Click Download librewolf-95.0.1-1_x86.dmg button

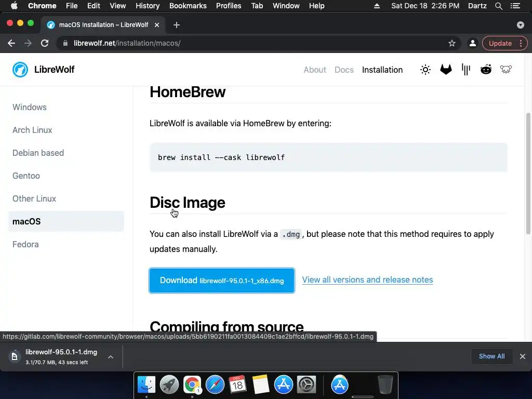coord(222,281)
